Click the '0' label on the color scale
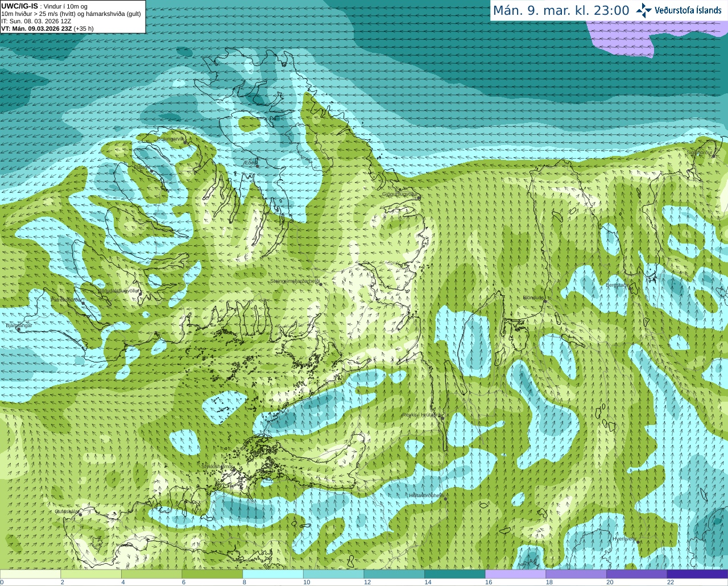Viewport: 728px width, 586px height. [2, 582]
